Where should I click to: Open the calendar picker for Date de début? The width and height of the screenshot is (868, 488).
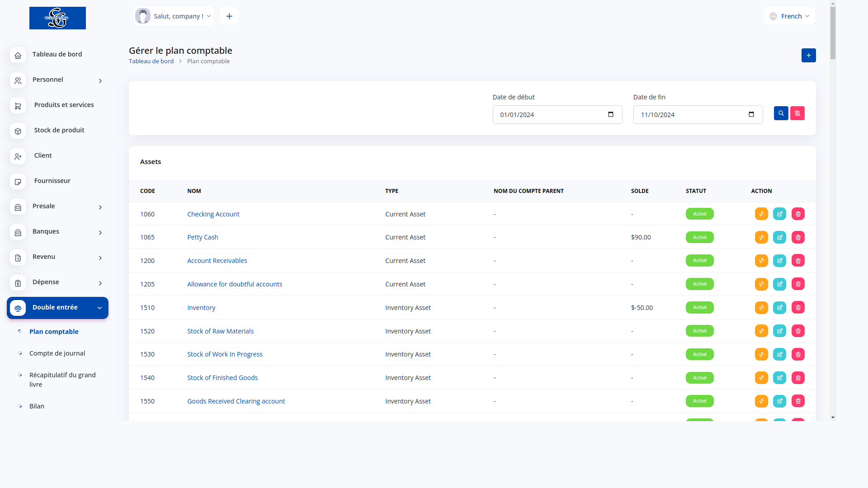click(611, 114)
